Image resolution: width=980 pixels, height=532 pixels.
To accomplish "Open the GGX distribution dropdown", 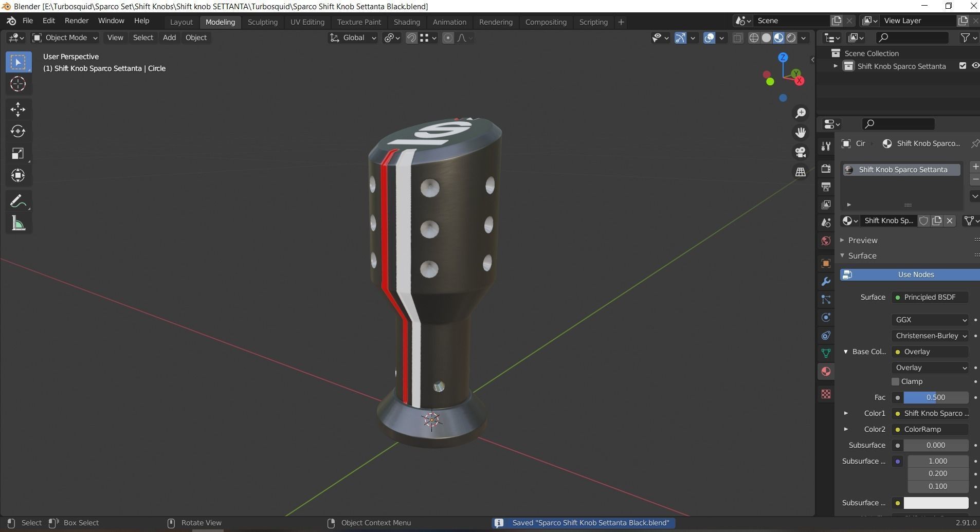I will (x=930, y=320).
